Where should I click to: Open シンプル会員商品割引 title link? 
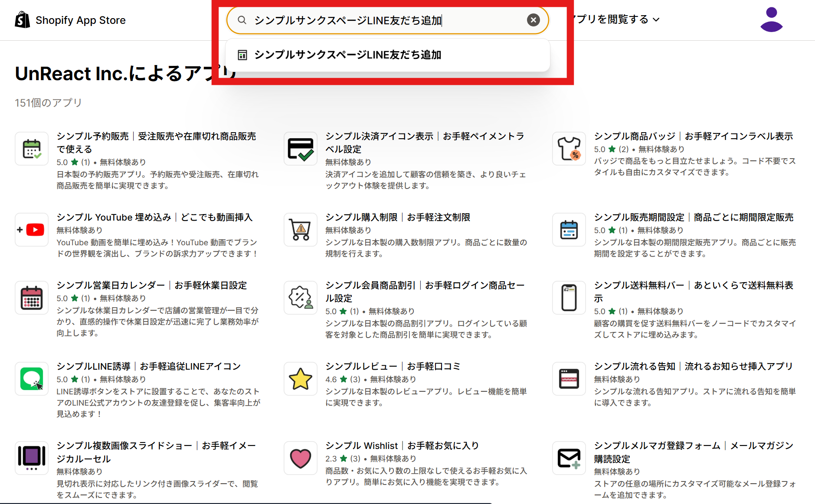(425, 292)
